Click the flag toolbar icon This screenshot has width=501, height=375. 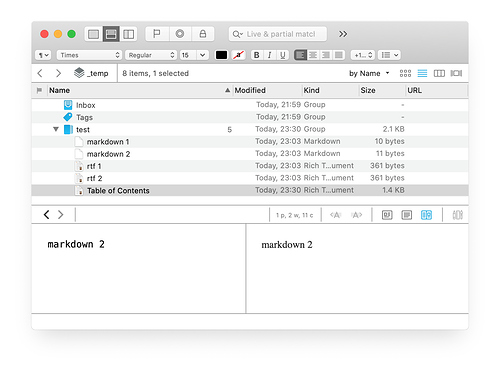(157, 34)
